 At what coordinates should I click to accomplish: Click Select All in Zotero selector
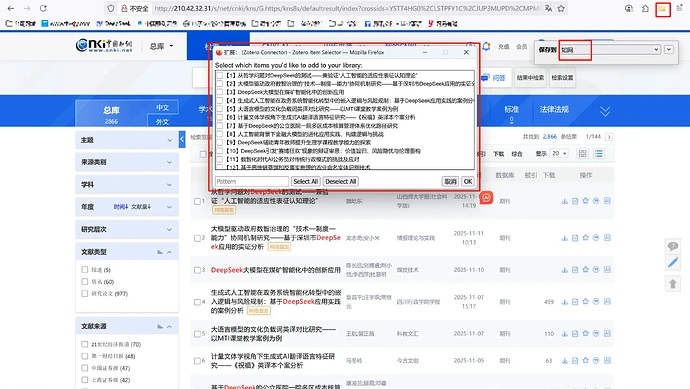(305, 181)
